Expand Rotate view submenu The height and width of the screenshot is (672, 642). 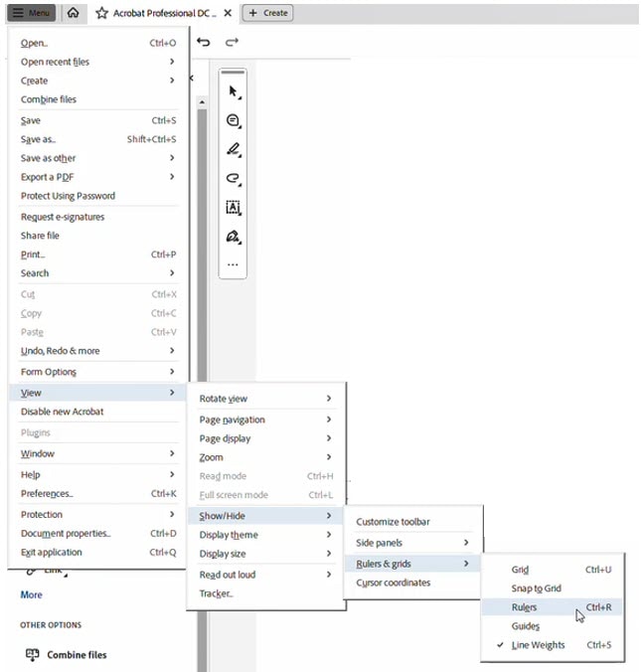pos(265,399)
